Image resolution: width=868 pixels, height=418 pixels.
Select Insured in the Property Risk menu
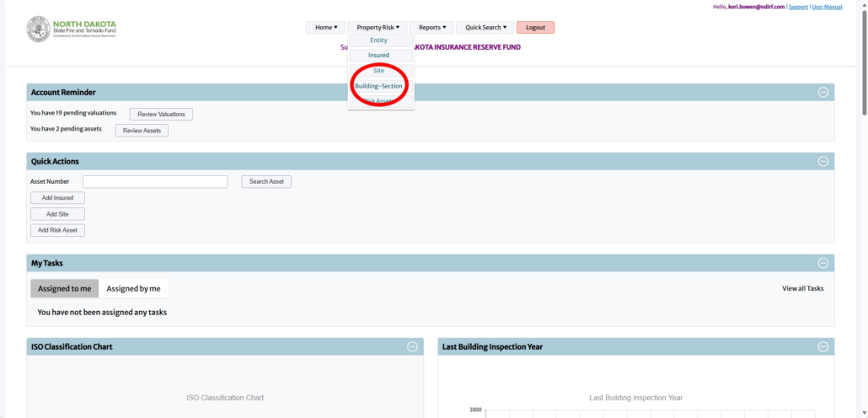point(378,56)
